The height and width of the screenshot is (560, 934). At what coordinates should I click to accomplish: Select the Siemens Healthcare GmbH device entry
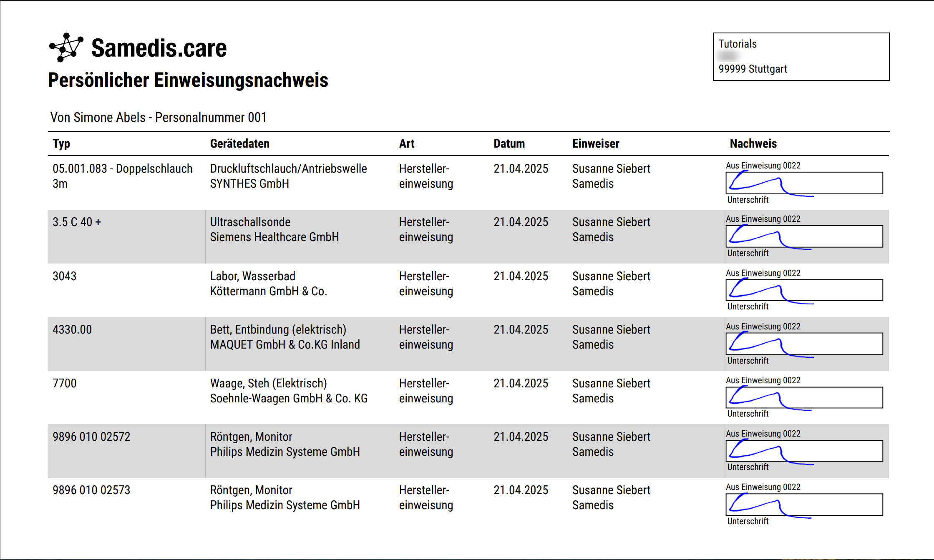[x=274, y=237]
